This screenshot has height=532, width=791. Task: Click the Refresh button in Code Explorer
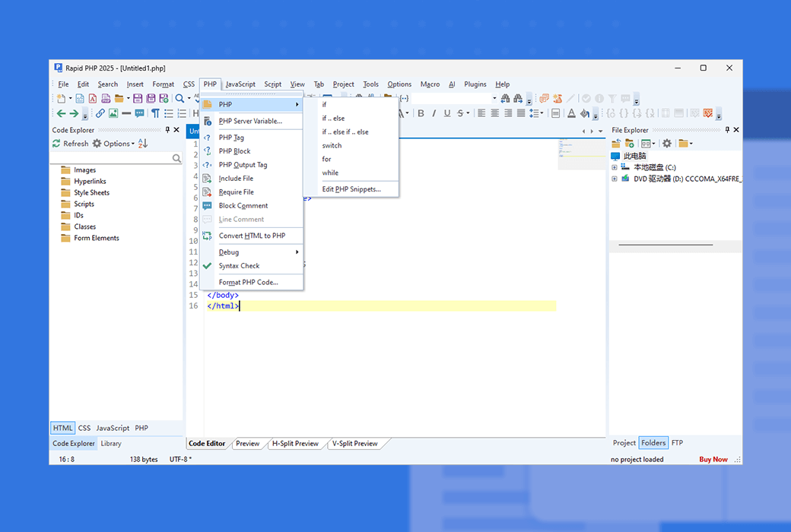coord(71,144)
